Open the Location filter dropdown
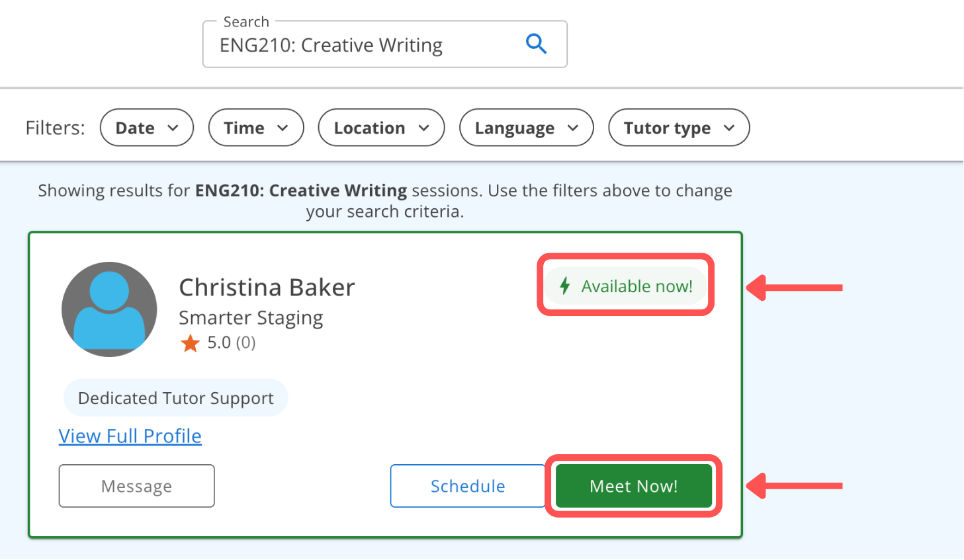This screenshot has height=560, width=964. 381,128
